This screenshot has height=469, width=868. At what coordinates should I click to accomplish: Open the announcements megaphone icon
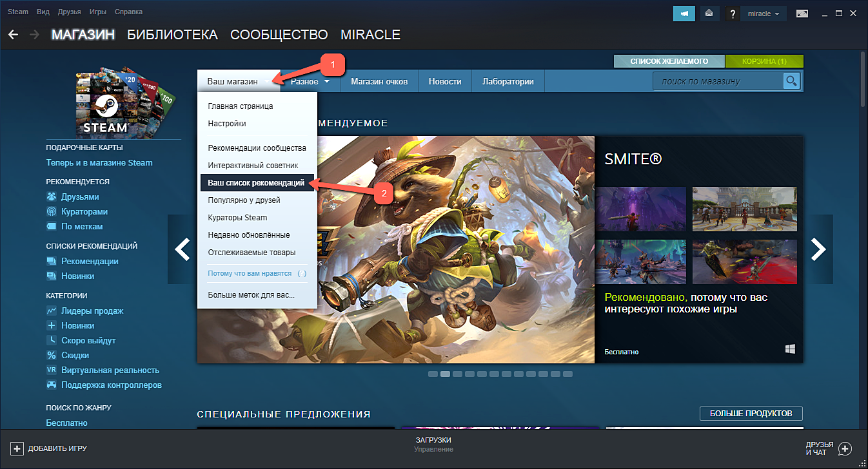tap(684, 14)
